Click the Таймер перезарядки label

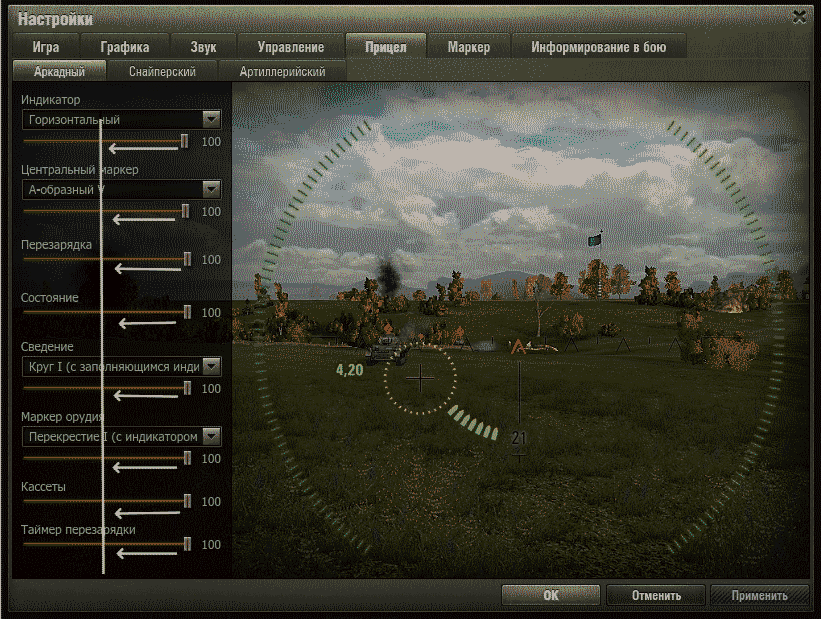click(x=78, y=529)
